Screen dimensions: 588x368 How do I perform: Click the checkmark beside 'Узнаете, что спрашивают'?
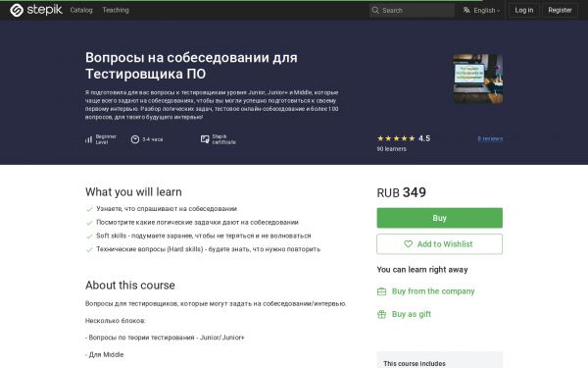coord(89,209)
